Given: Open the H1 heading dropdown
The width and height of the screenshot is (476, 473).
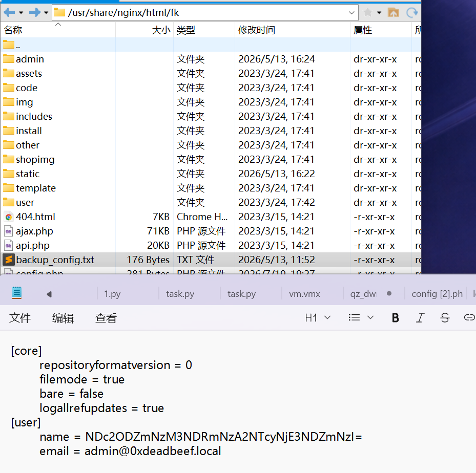Looking at the screenshot, I should click(x=318, y=318).
